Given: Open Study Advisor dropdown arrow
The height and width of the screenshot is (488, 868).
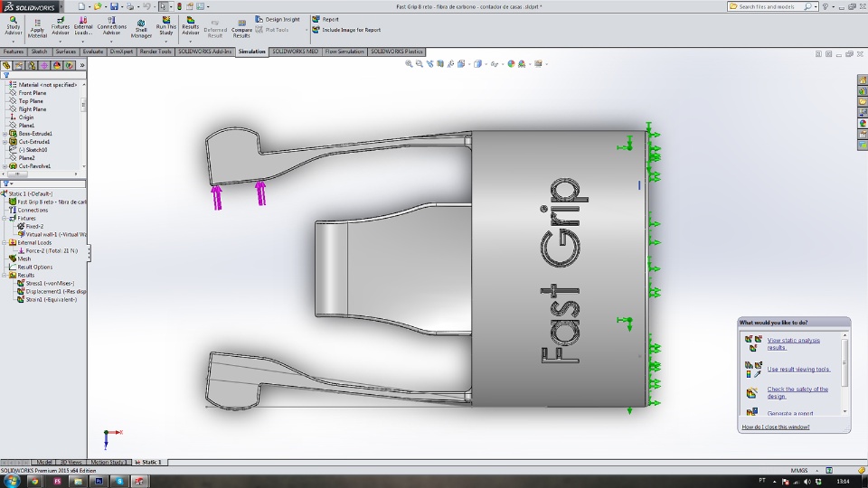Looking at the screenshot, I should tap(14, 42).
